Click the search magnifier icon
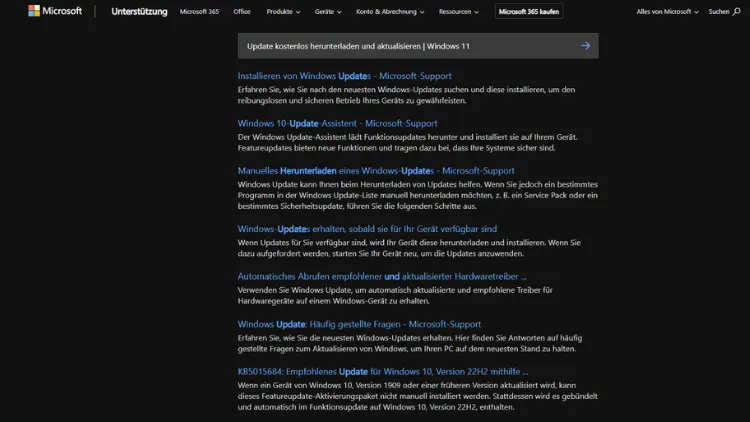The height and width of the screenshot is (422, 750). (737, 11)
